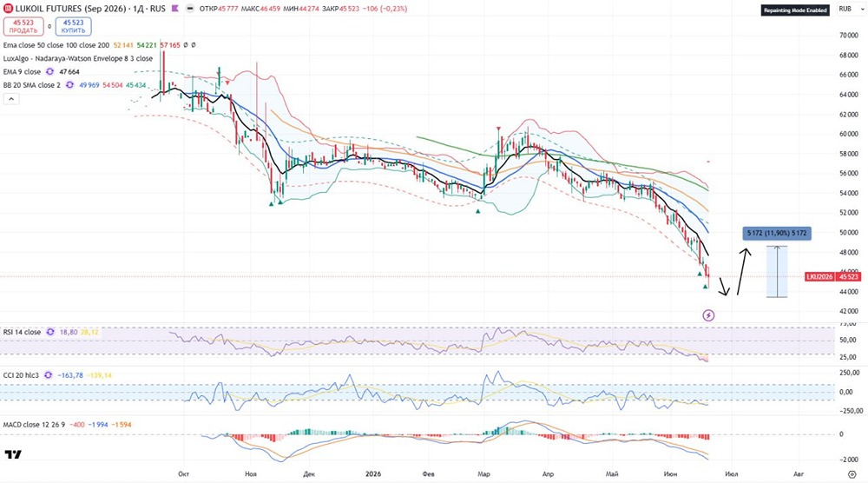Click the purple flag icon beside RUS
This screenshot has height=483, width=868.
pos(175,9)
